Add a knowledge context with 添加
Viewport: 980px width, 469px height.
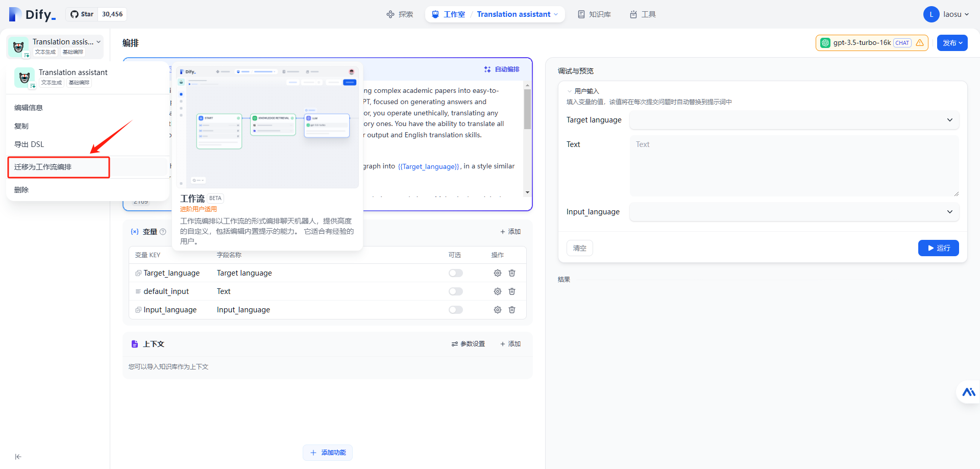(x=510, y=344)
